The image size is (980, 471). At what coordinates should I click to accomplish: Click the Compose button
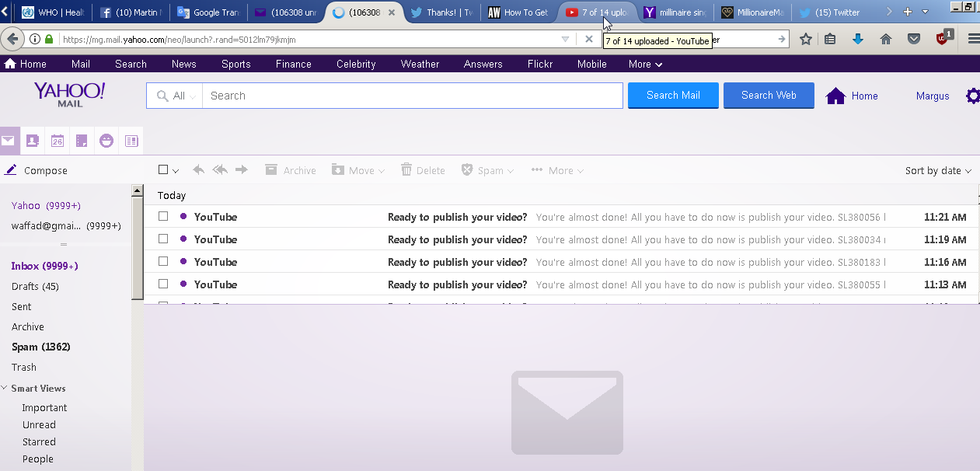click(37, 171)
